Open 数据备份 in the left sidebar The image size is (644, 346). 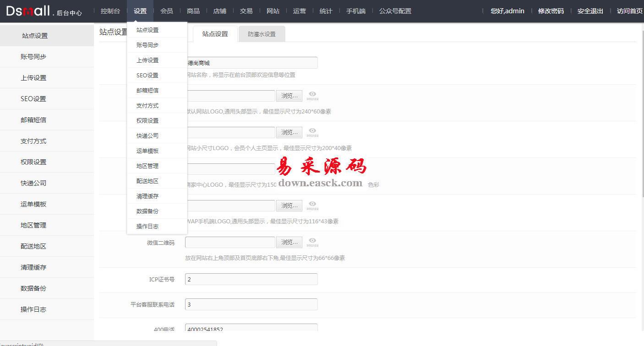[33, 288]
